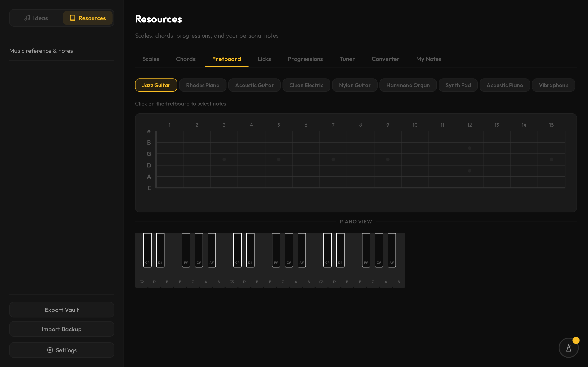This screenshot has width=588, height=367.
Task: Play the first C# black piano key
Action: click(147, 250)
